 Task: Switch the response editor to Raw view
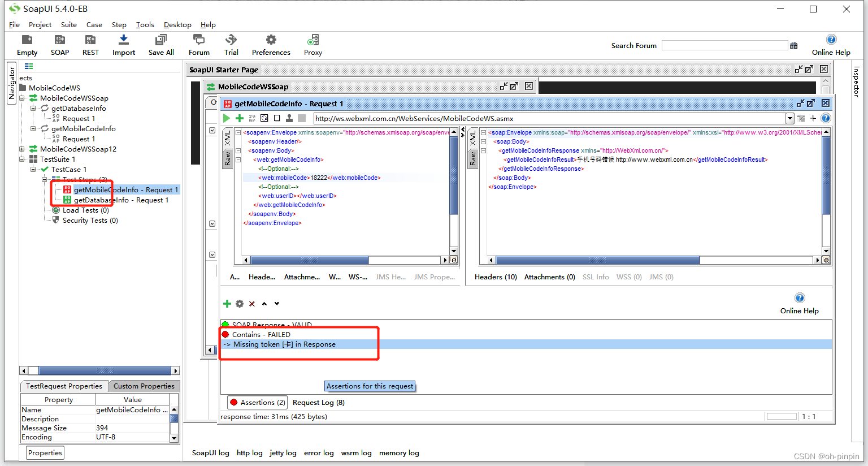point(474,158)
